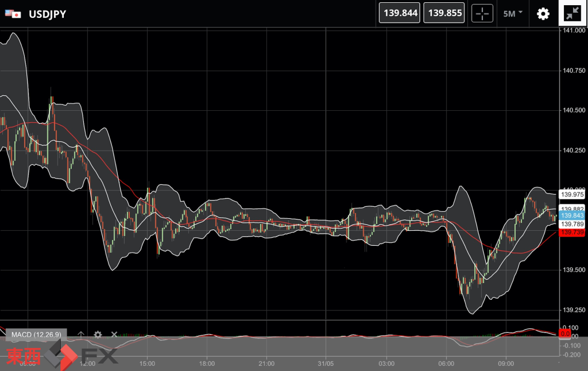This screenshot has height=371, width=588.
Task: Open the chart settings gear
Action: point(543,14)
